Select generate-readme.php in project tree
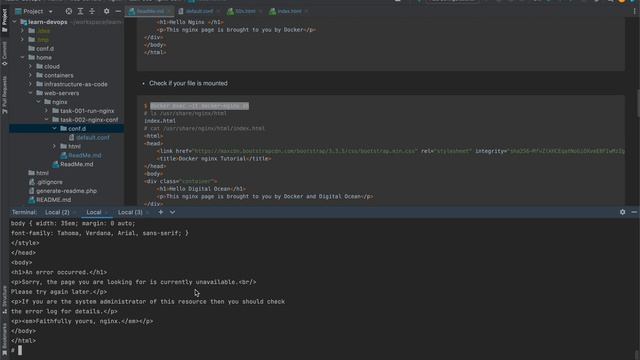The width and height of the screenshot is (640, 360). [x=67, y=191]
